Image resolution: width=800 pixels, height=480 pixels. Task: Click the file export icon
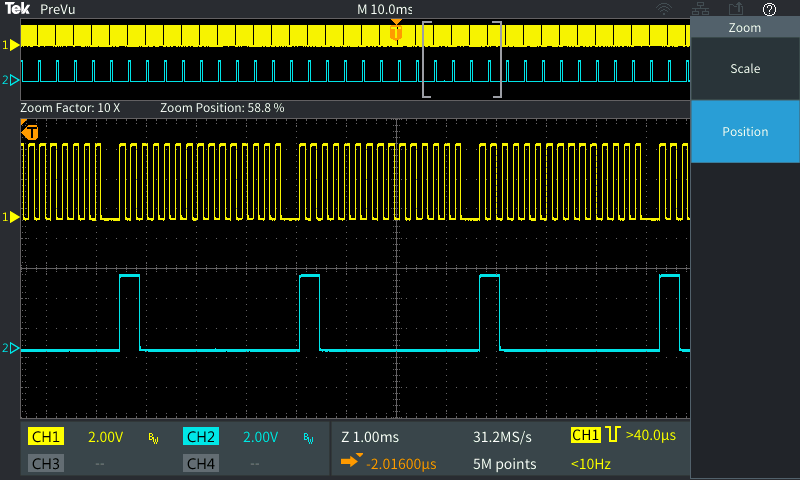[x=735, y=9]
